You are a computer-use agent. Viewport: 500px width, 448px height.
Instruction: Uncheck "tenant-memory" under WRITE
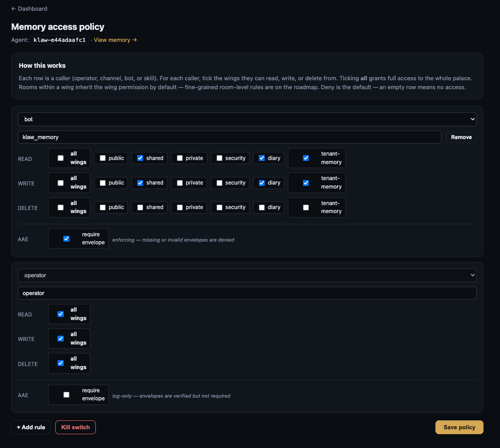[x=306, y=182]
